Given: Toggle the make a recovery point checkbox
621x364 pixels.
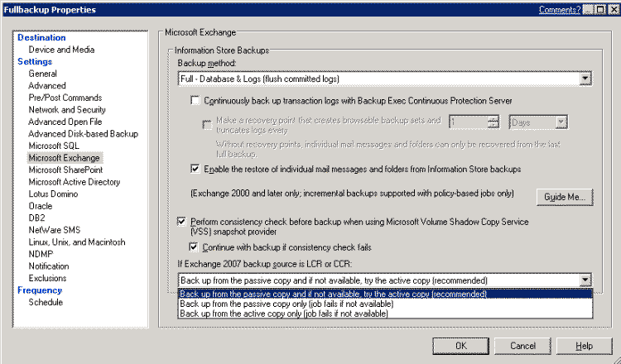Looking at the screenshot, I should tap(207, 125).
